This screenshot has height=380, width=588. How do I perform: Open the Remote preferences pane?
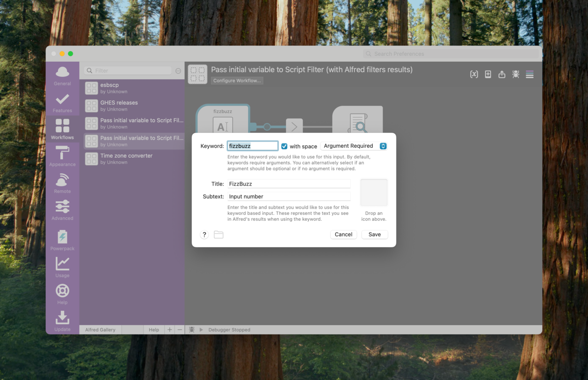(x=62, y=183)
